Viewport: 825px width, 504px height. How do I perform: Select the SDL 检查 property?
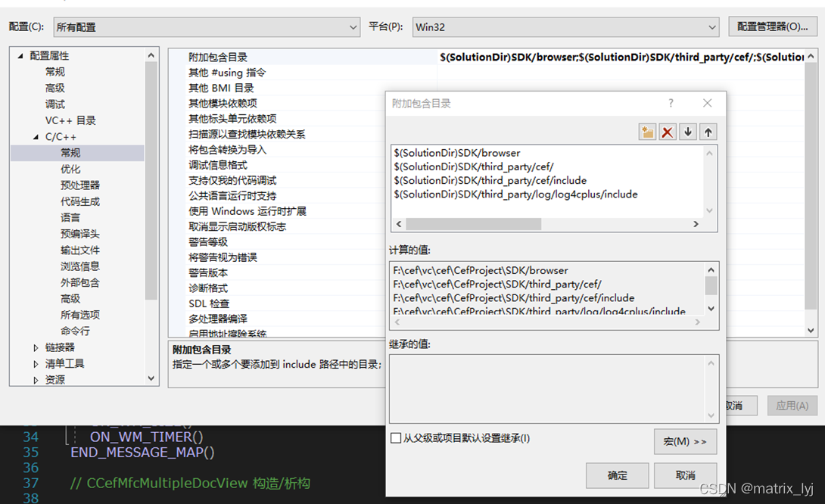point(210,303)
